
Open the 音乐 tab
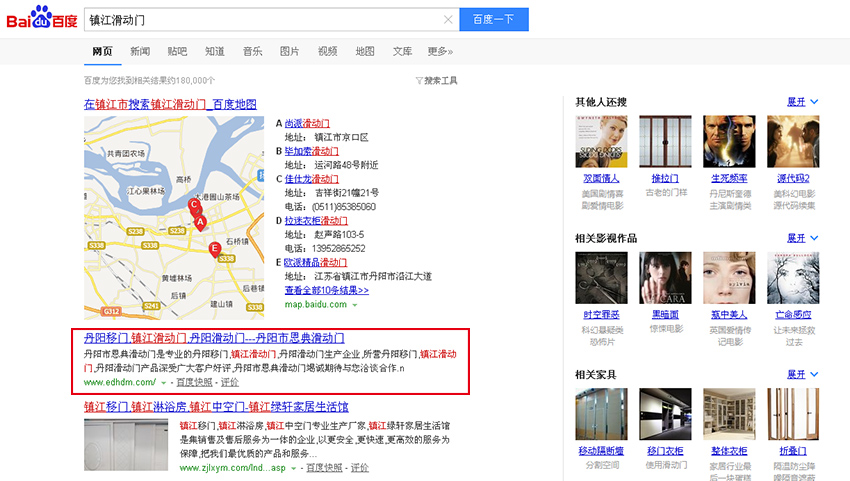coord(253,52)
